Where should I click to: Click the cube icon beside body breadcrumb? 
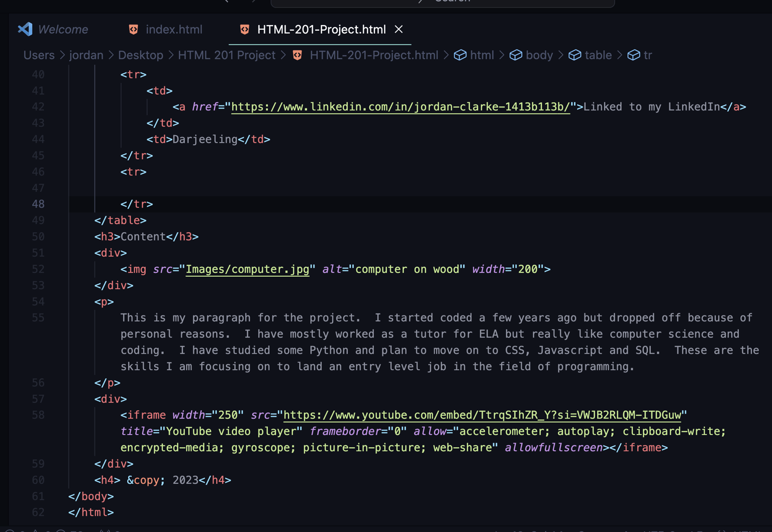pyautogui.click(x=516, y=55)
